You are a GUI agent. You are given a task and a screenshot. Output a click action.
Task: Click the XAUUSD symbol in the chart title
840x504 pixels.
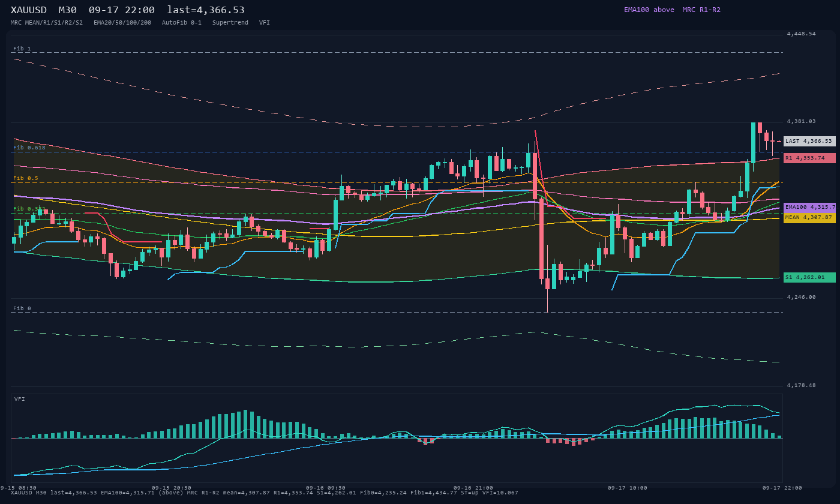click(29, 10)
